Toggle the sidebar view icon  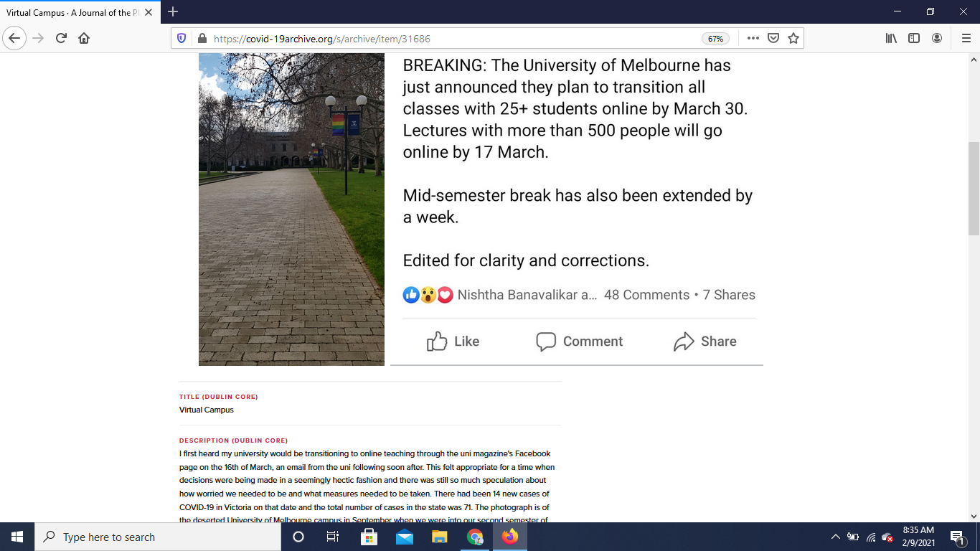tap(914, 39)
